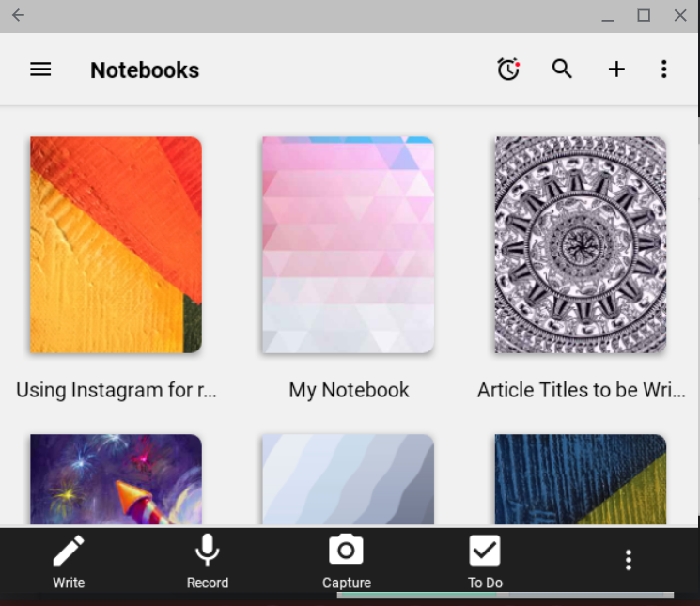Close the app window
Viewport: 700px width, 606px height.
680,16
